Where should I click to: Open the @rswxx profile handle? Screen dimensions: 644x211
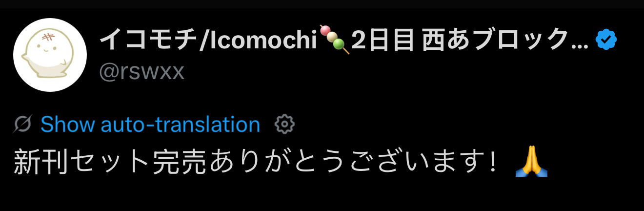coord(142,72)
